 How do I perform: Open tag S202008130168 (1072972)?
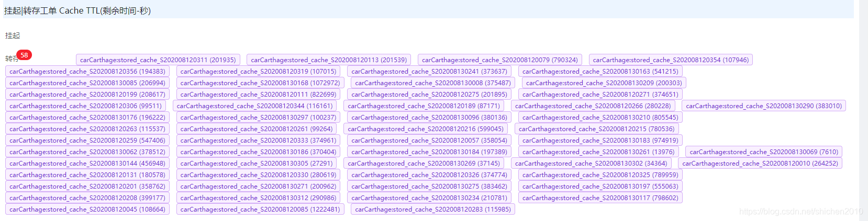260,83
